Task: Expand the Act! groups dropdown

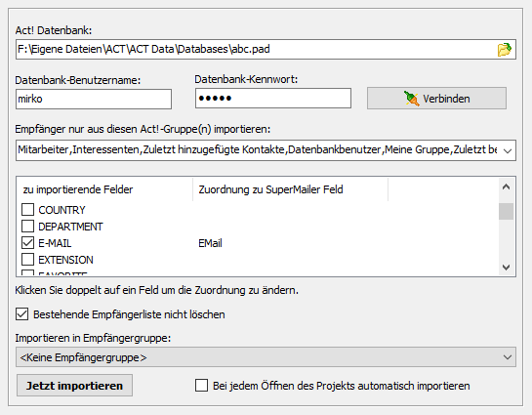Action: tap(508, 150)
